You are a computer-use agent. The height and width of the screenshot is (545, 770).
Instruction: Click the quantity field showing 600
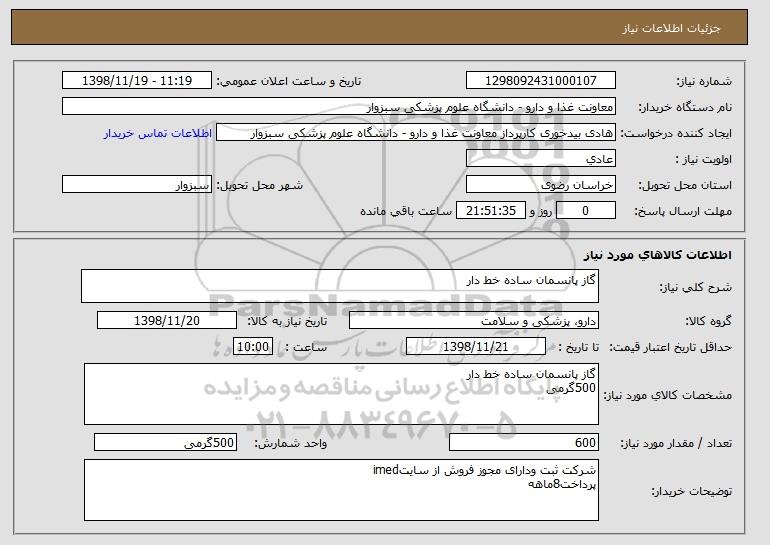[x=524, y=443]
